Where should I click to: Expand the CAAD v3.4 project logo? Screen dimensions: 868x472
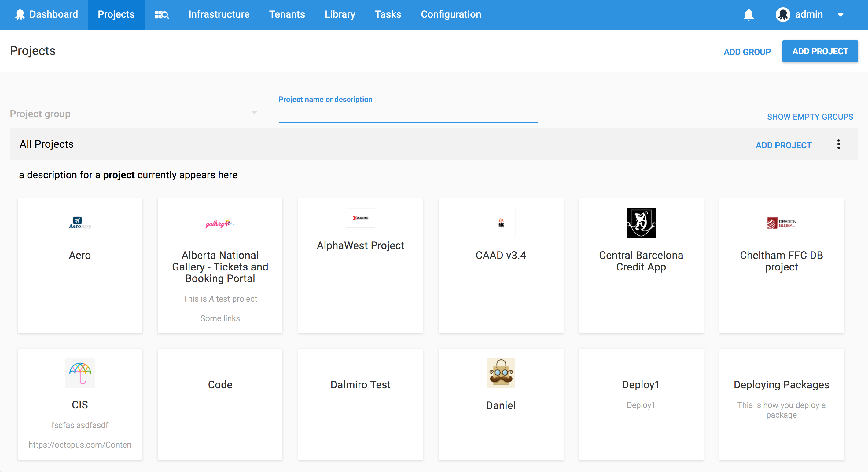click(x=501, y=223)
